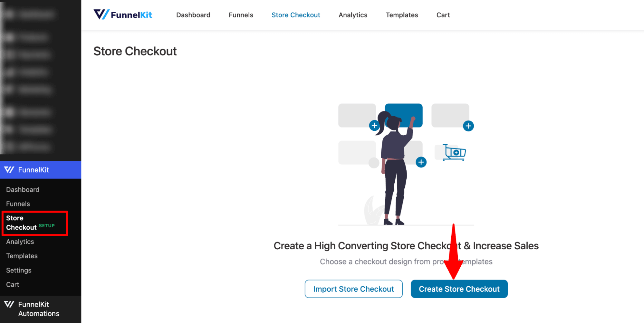
Task: Click the FunnelKit logo in header
Action: pyautogui.click(x=123, y=15)
